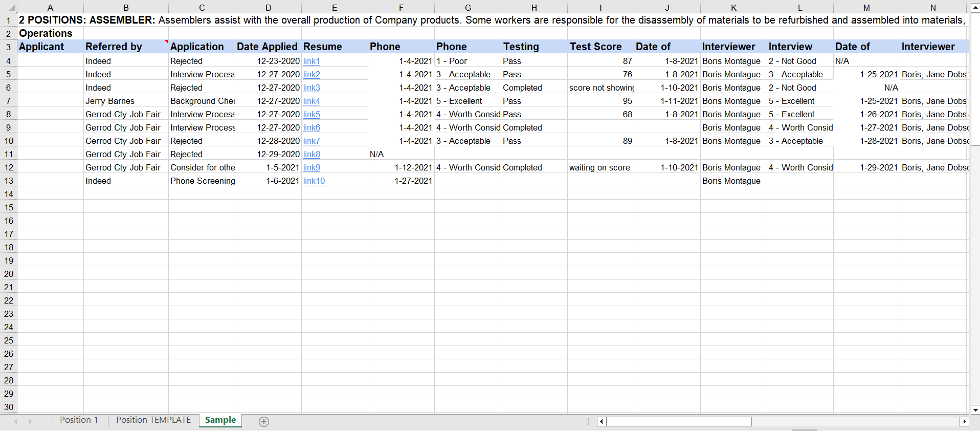The height and width of the screenshot is (431, 980).
Task: Click the Select All corner triangle
Action: pos(11,8)
